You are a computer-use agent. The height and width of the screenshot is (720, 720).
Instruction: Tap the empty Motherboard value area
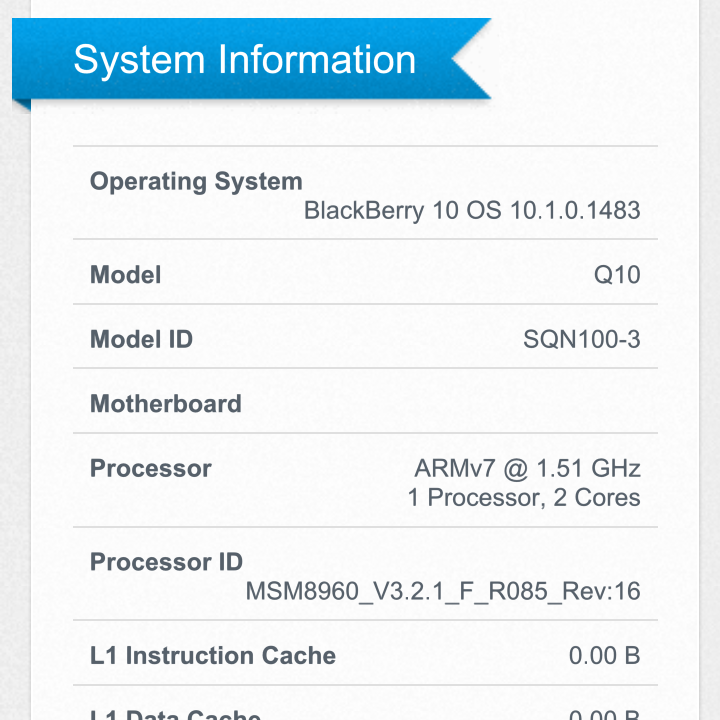pos(500,404)
